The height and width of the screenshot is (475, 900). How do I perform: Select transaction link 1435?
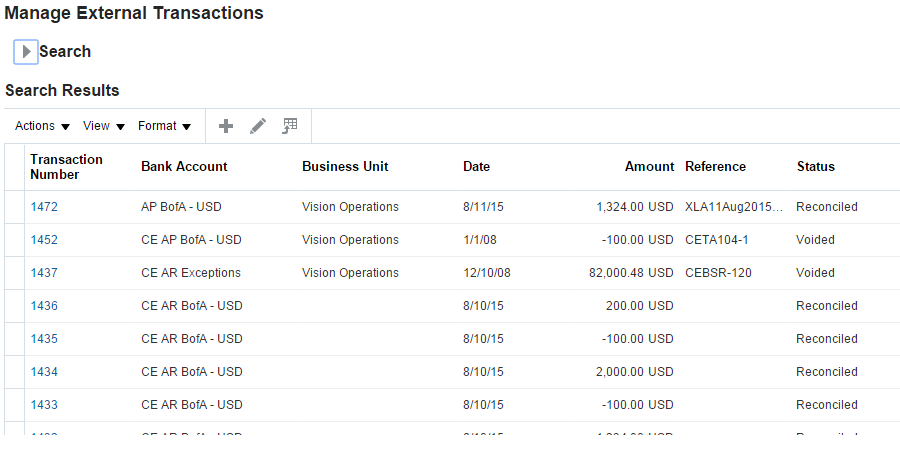click(x=44, y=339)
